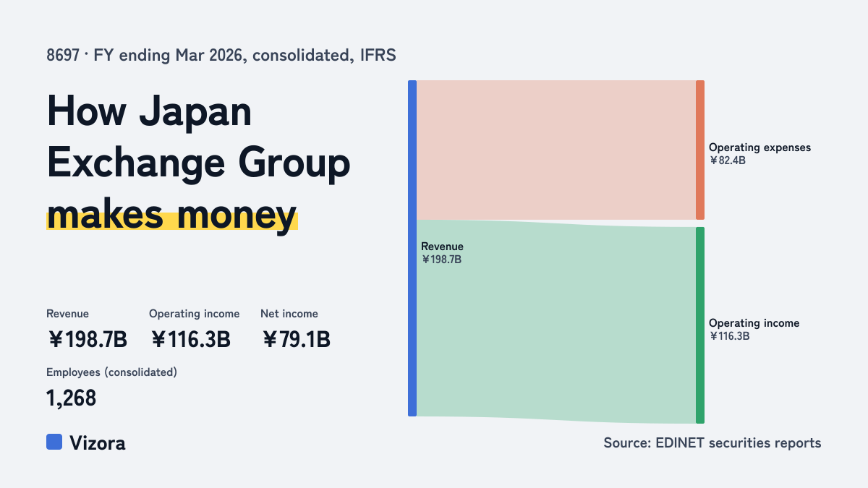Click the employees count 1,268
Screen dimensions: 868x488
click(x=71, y=398)
